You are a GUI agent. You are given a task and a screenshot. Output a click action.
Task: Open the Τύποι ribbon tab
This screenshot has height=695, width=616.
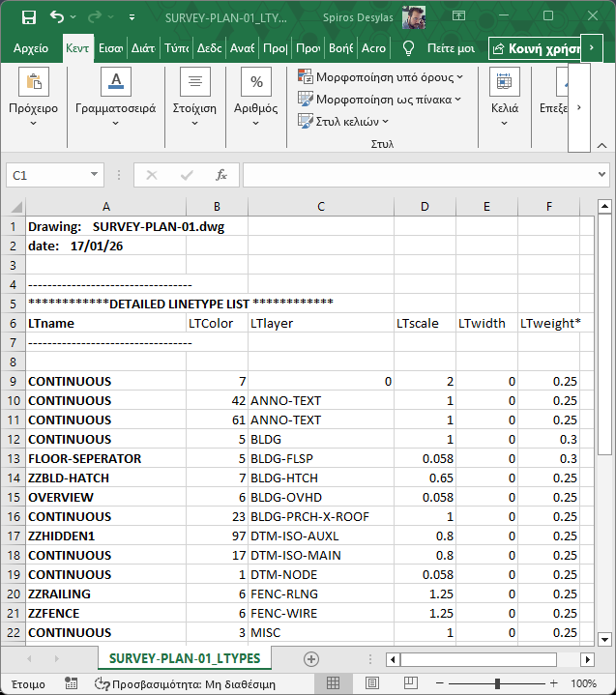coord(177,48)
